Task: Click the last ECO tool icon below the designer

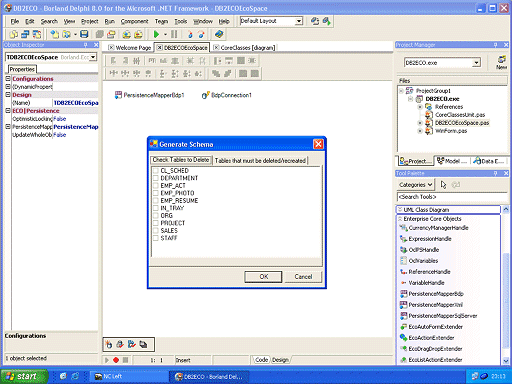Action: coord(144,344)
